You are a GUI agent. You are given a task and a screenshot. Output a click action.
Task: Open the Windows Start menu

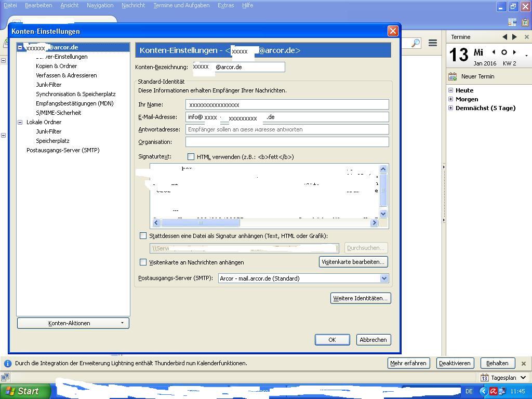pyautogui.click(x=25, y=391)
